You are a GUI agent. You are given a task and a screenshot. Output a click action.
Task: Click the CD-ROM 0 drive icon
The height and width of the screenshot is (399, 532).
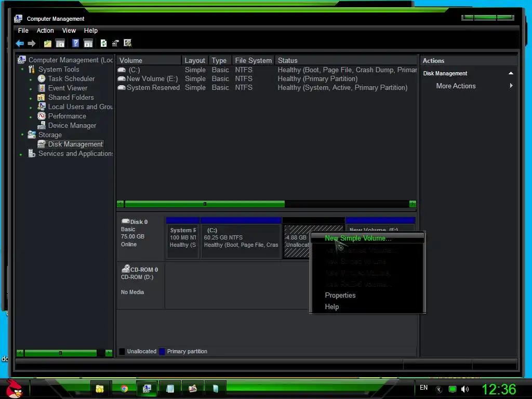[126, 269]
